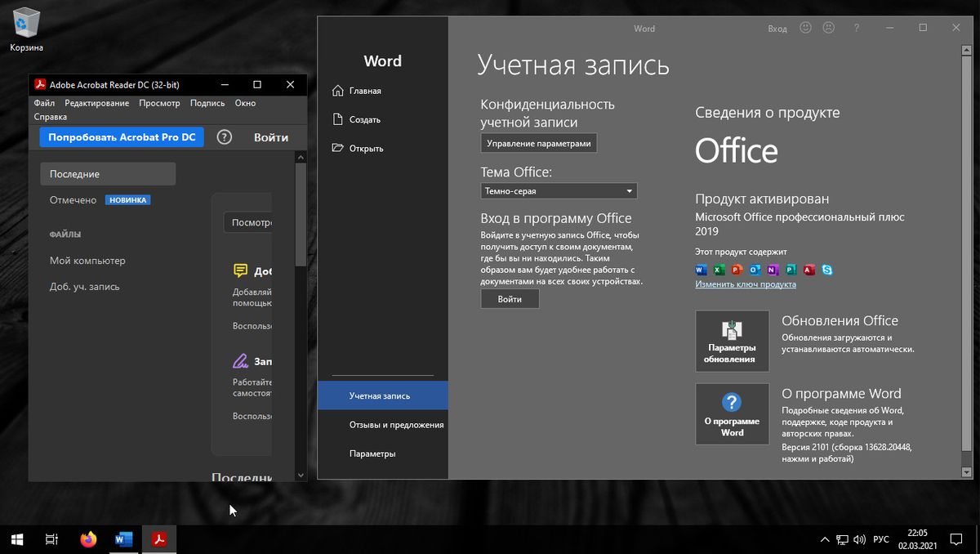980x554 pixels.
Task: Click the question mark help icon in Word title bar
Action: pyautogui.click(x=856, y=28)
